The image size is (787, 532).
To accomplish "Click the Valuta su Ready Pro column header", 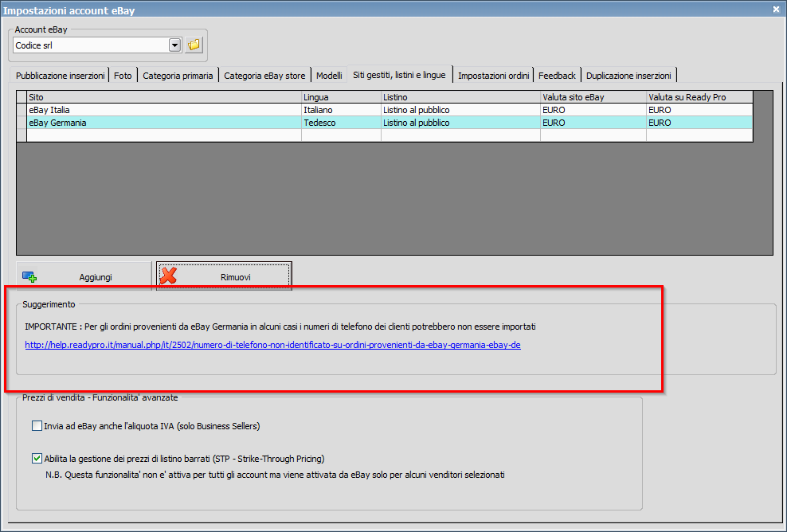I will click(699, 97).
